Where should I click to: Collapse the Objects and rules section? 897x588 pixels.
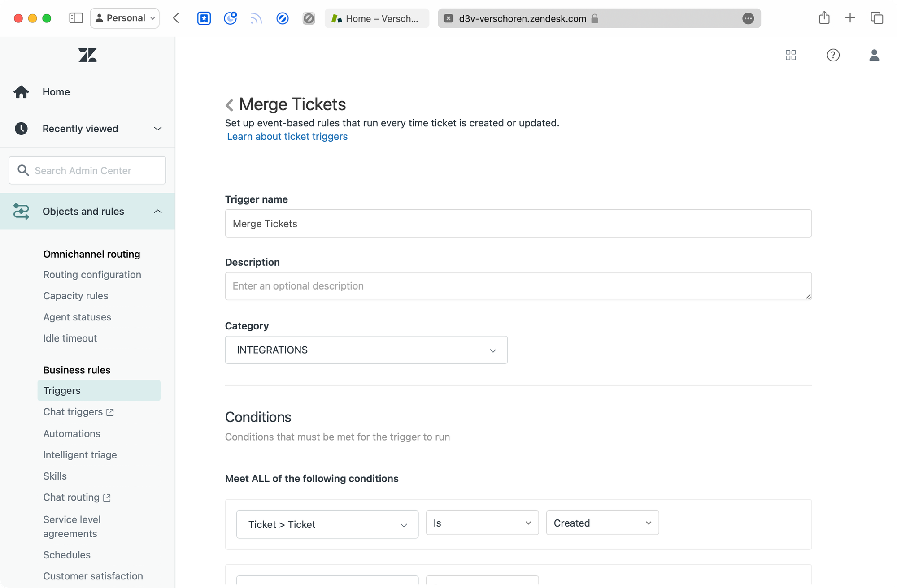click(157, 212)
